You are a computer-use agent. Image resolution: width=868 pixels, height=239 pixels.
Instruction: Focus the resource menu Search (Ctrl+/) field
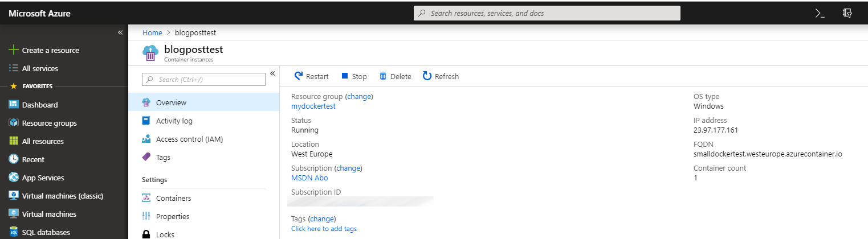pos(203,80)
